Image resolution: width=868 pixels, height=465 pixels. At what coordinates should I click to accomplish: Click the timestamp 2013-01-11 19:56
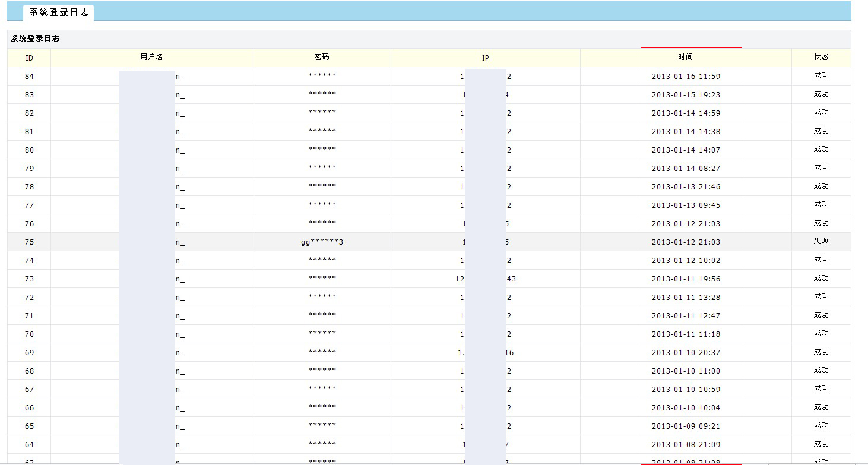[x=685, y=279]
